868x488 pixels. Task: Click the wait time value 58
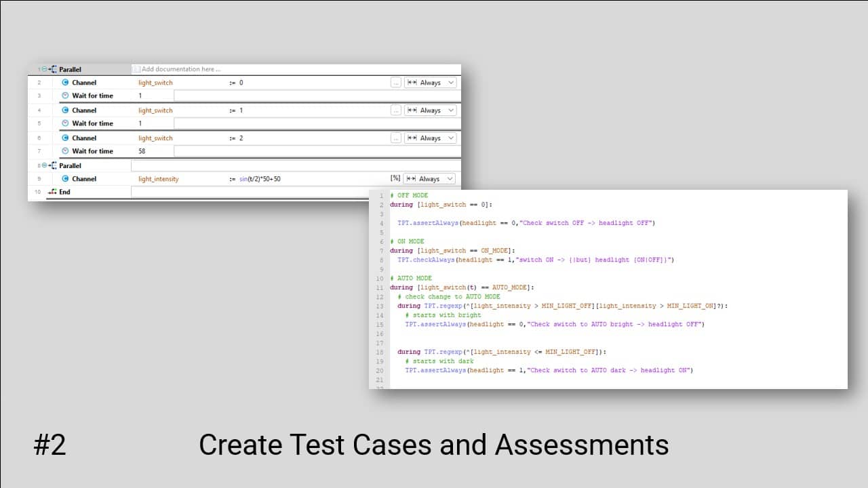click(x=142, y=151)
